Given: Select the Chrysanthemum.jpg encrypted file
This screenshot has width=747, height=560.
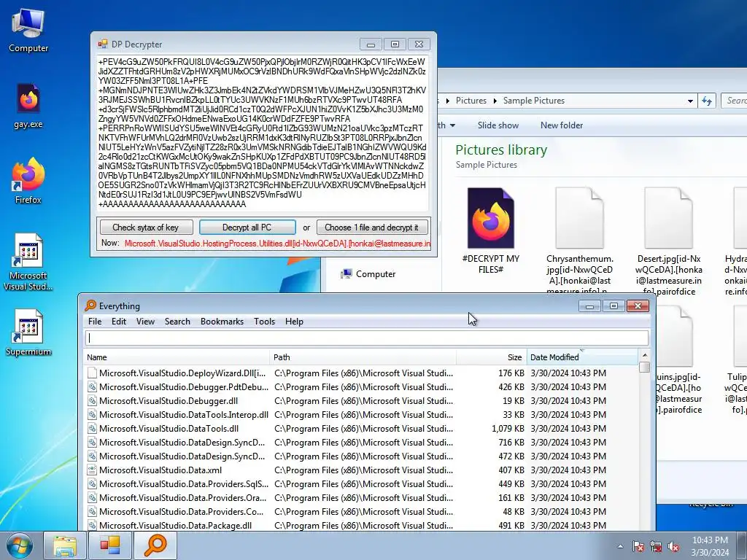Looking at the screenshot, I should 579,241.
